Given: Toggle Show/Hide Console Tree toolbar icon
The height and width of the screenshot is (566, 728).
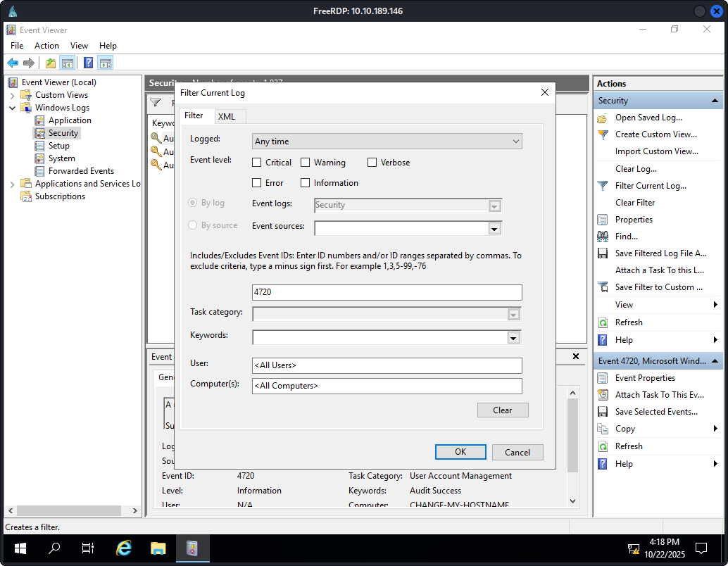Looking at the screenshot, I should pos(68,63).
